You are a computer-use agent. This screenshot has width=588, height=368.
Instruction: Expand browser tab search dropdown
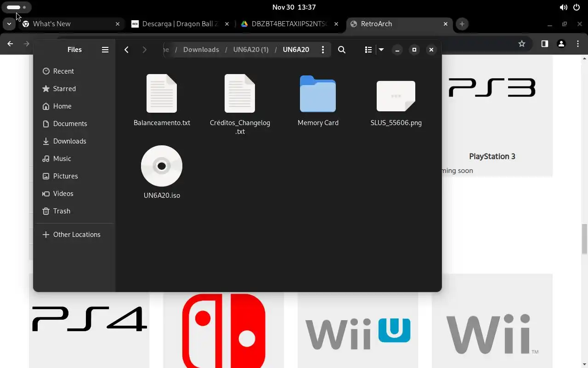[x=9, y=24]
